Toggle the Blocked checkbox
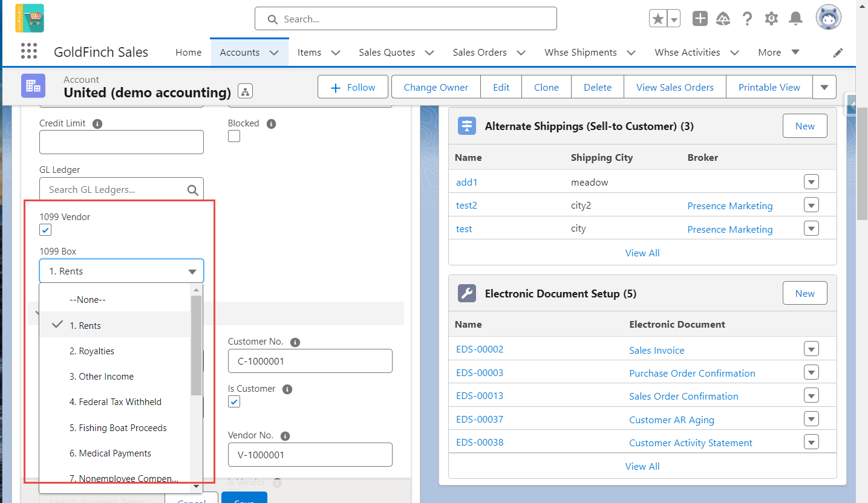Image resolution: width=868 pixels, height=503 pixels. pos(234,136)
